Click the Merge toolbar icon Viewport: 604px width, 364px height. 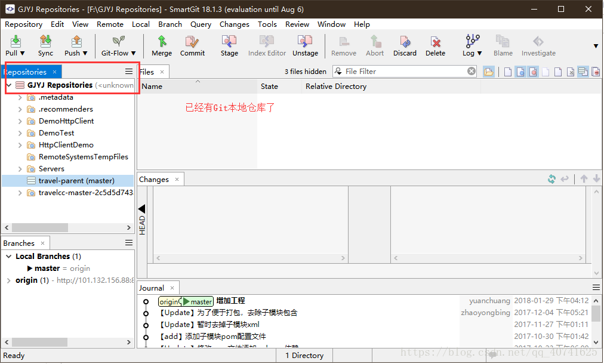point(162,41)
